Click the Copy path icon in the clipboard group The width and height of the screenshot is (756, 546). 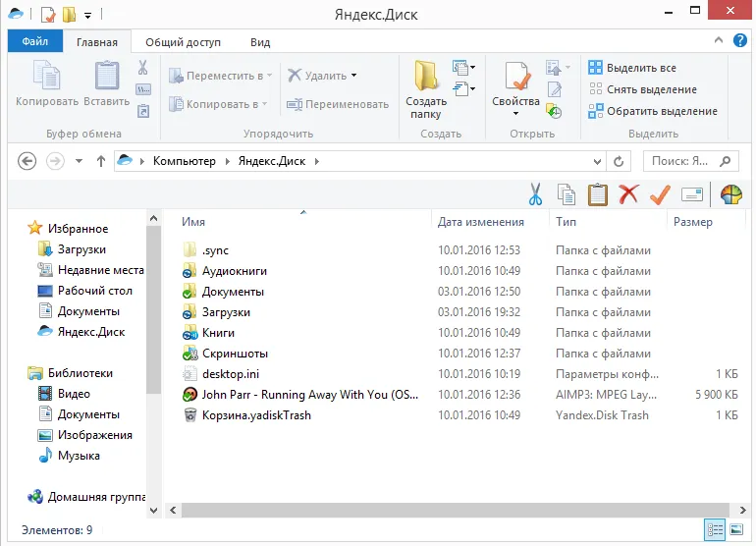click(x=143, y=89)
